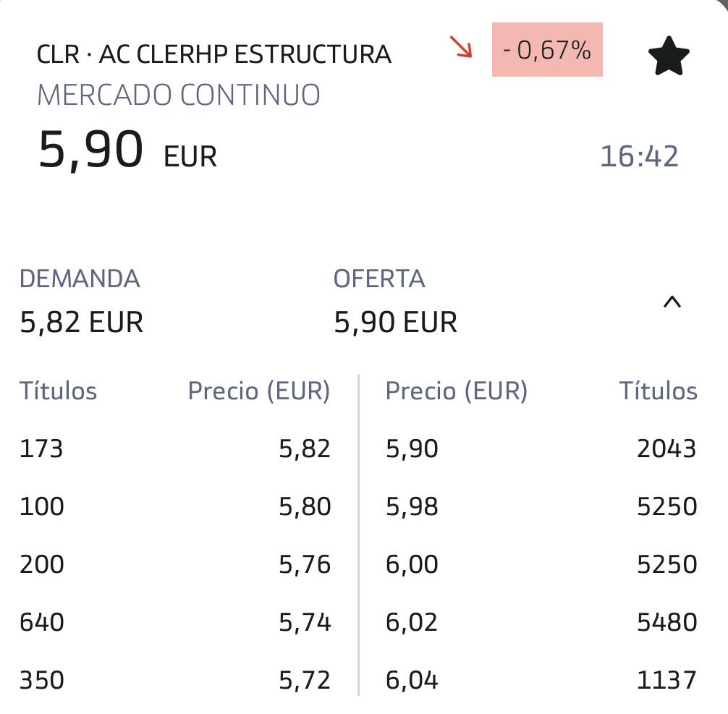Viewport: 728px width, 714px height.
Task: Switch to the Títulos column on left
Action: 58,391
